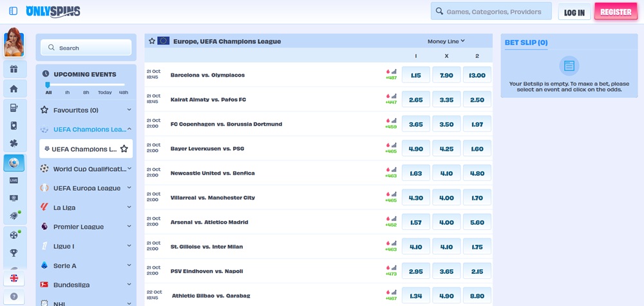
Task: Open the OnlySpins logo home link
Action: pyautogui.click(x=53, y=12)
